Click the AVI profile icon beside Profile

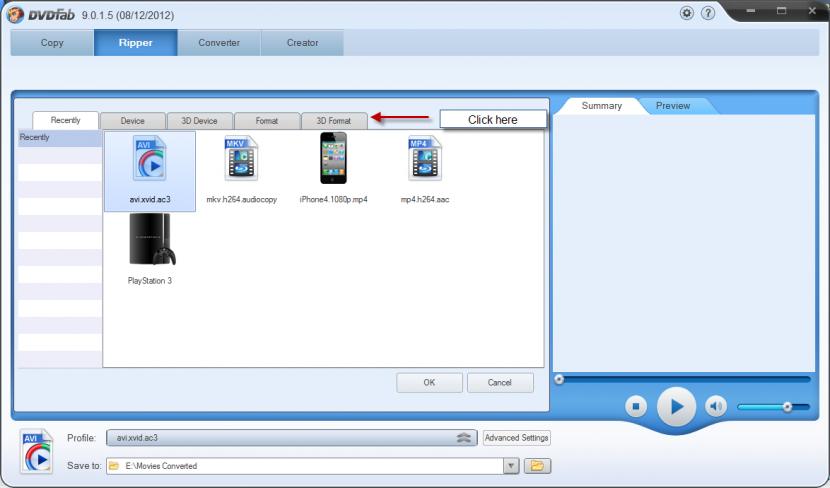pos(37,451)
